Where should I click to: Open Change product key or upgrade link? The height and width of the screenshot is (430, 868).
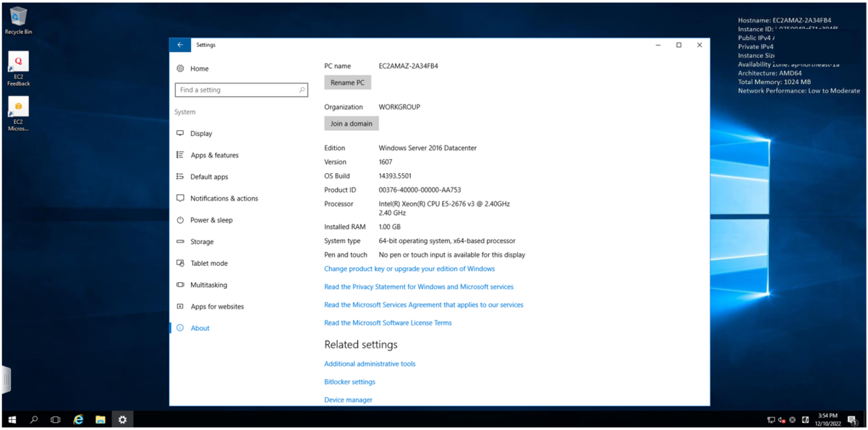[409, 269]
